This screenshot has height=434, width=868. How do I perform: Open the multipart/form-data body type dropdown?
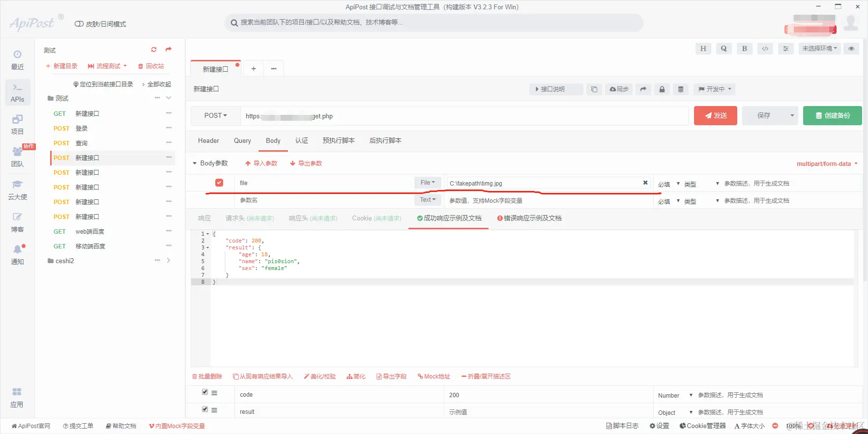pyautogui.click(x=827, y=163)
